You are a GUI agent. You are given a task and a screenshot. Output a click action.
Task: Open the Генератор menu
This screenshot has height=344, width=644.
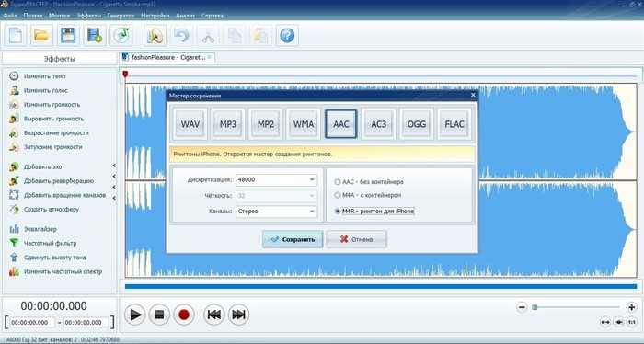pos(121,16)
